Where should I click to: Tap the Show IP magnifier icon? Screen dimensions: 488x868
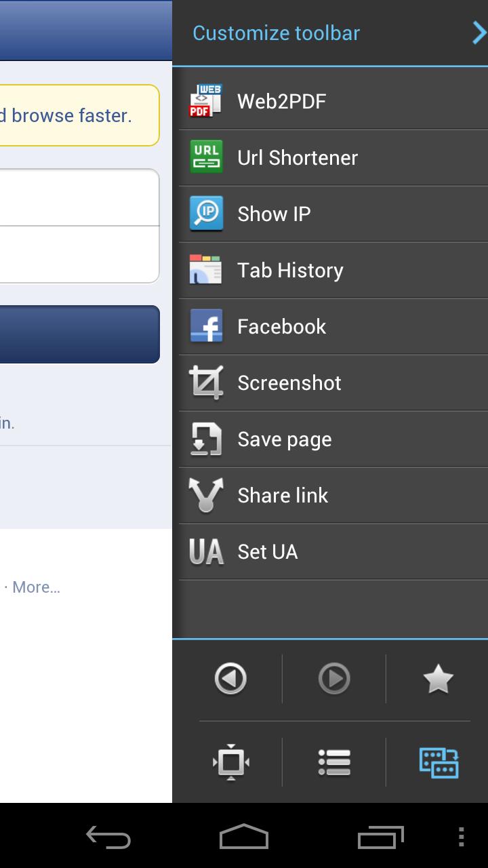(x=206, y=214)
